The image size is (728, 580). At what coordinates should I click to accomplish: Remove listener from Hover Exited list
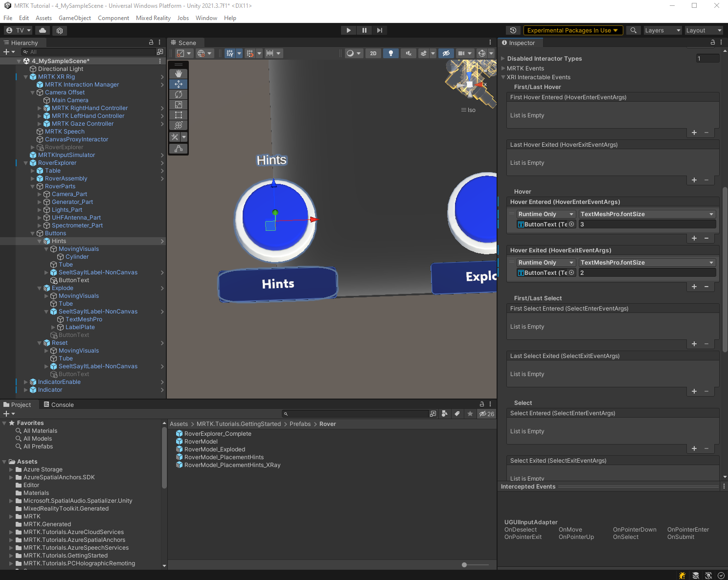coord(706,287)
